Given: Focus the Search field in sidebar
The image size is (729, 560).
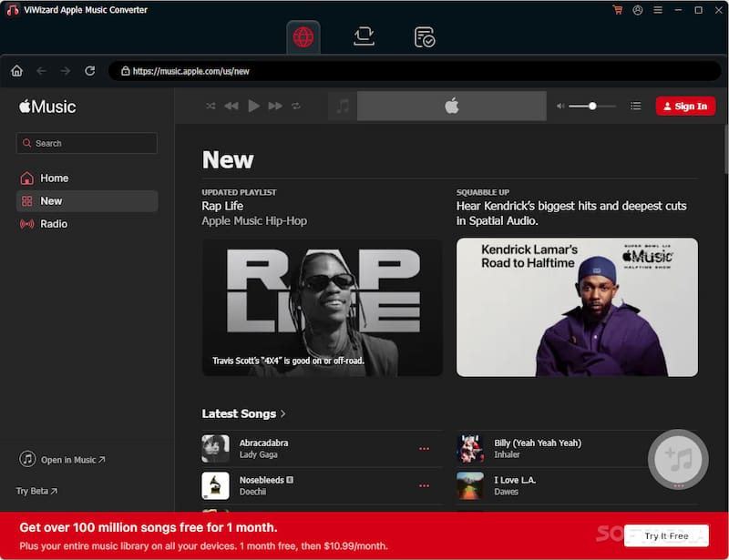Looking at the screenshot, I should [87, 143].
